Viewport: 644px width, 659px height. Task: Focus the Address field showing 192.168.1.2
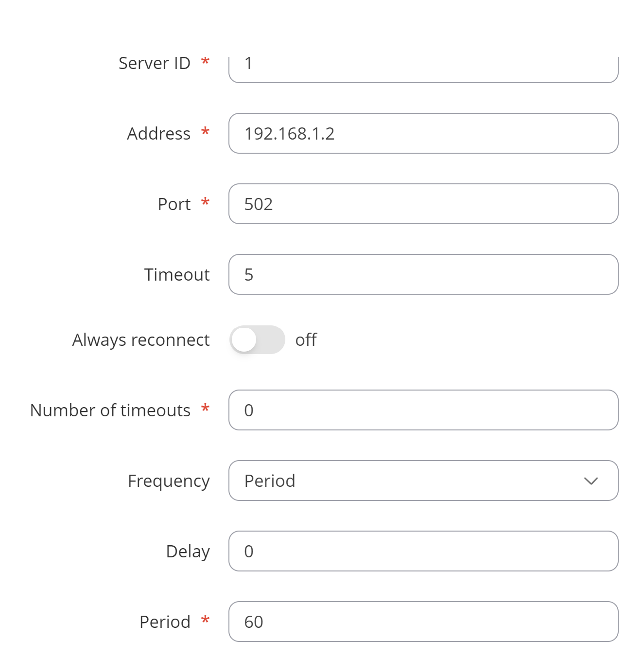tap(423, 133)
